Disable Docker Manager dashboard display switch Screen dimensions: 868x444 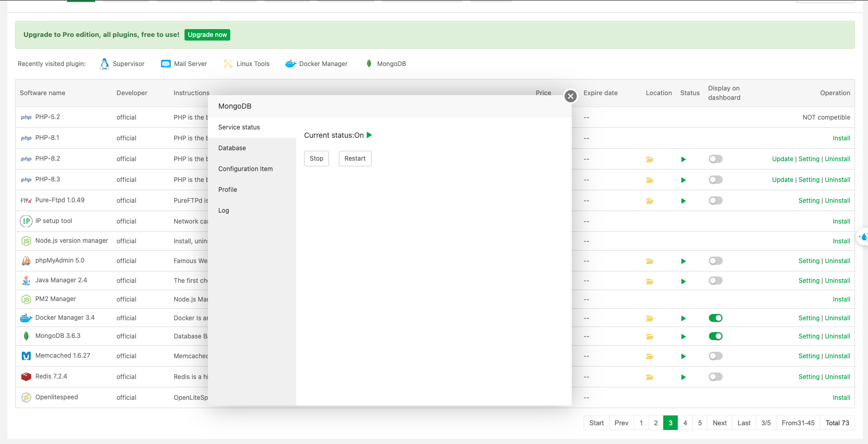(716, 318)
